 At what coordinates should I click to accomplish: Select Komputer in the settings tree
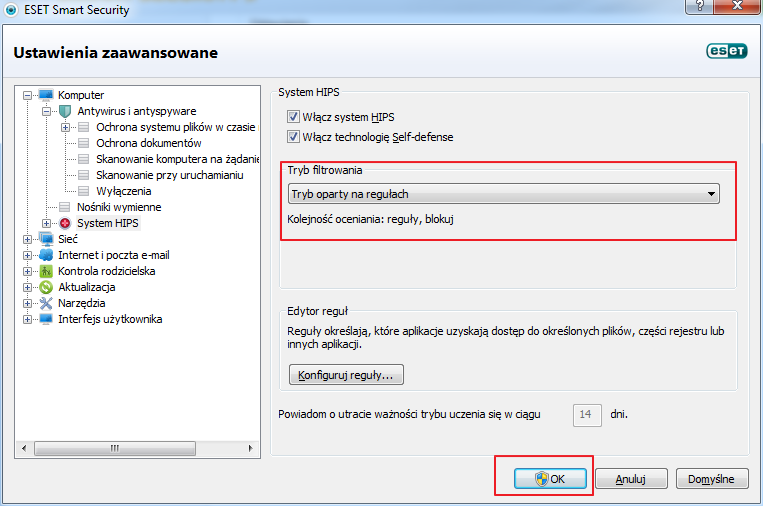click(81, 95)
